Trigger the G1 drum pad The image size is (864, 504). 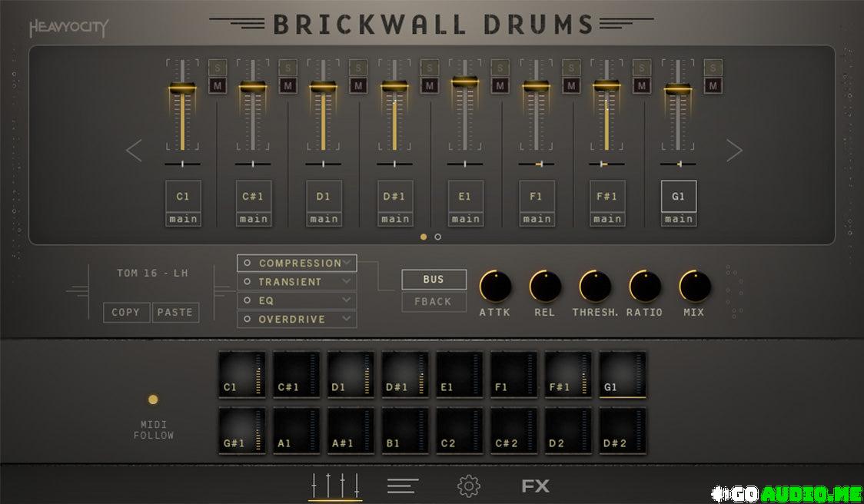tap(623, 375)
